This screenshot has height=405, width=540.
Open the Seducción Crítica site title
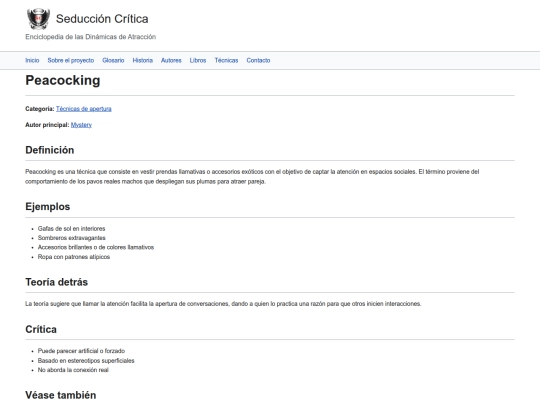[102, 19]
